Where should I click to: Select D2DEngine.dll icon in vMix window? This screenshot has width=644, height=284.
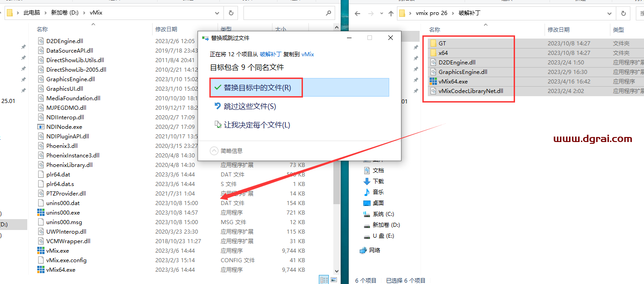tap(41, 41)
